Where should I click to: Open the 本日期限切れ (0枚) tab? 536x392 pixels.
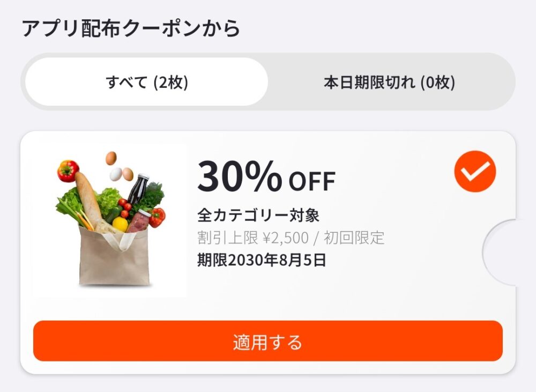388,82
